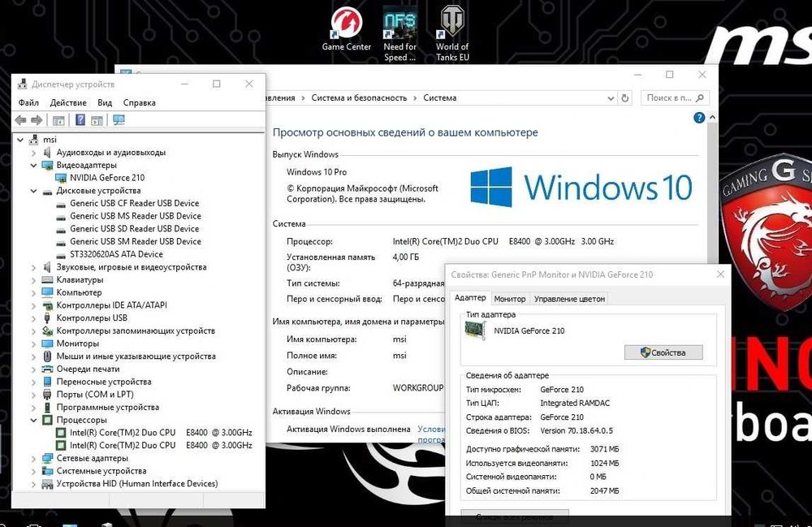
Task: Open World of Tanks EU shortcut
Action: (x=452, y=34)
